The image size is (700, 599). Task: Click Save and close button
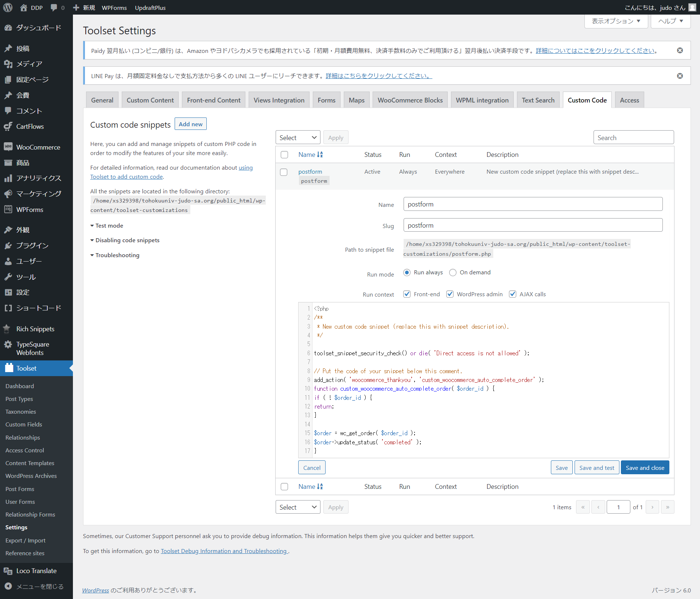(645, 468)
